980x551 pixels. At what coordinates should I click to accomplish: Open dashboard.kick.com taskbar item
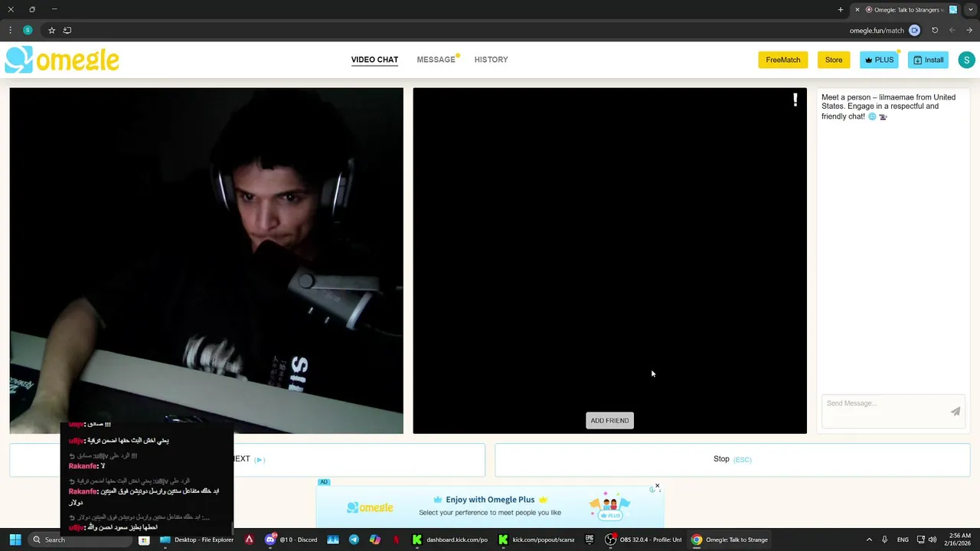[450, 540]
